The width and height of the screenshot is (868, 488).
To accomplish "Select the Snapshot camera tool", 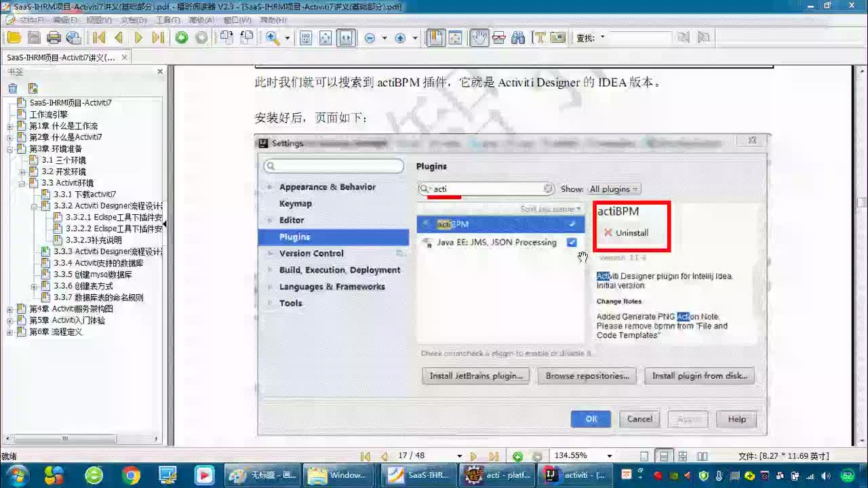I will pos(558,38).
